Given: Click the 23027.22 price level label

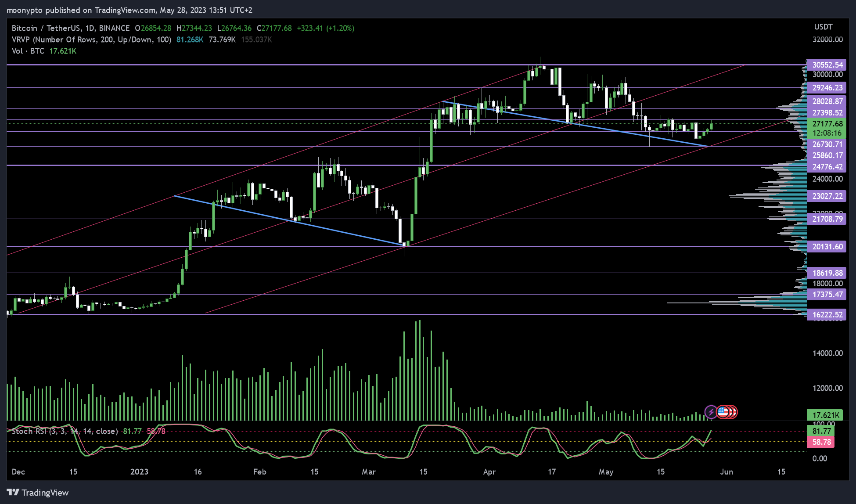Looking at the screenshot, I should [827, 196].
